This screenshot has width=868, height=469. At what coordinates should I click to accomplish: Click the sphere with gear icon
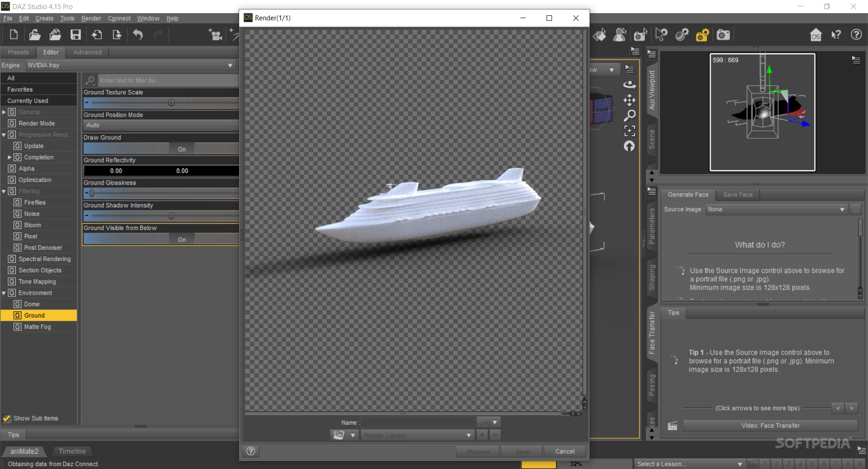tap(682, 35)
